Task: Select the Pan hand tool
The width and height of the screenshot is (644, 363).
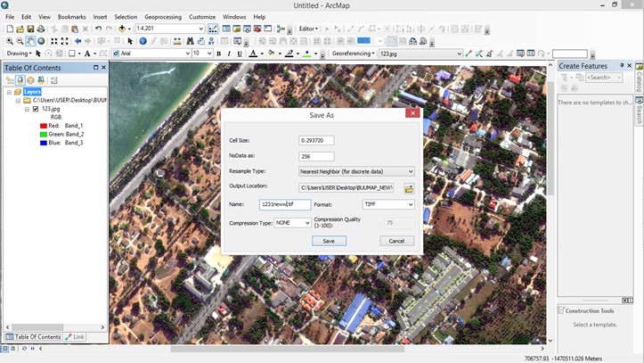Action: pyautogui.click(x=30, y=41)
